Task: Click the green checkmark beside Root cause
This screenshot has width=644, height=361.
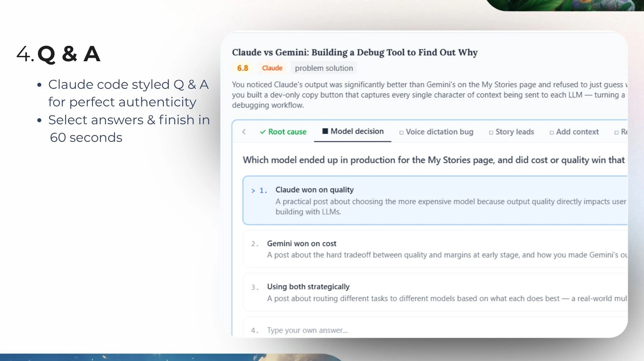Action: tap(263, 132)
